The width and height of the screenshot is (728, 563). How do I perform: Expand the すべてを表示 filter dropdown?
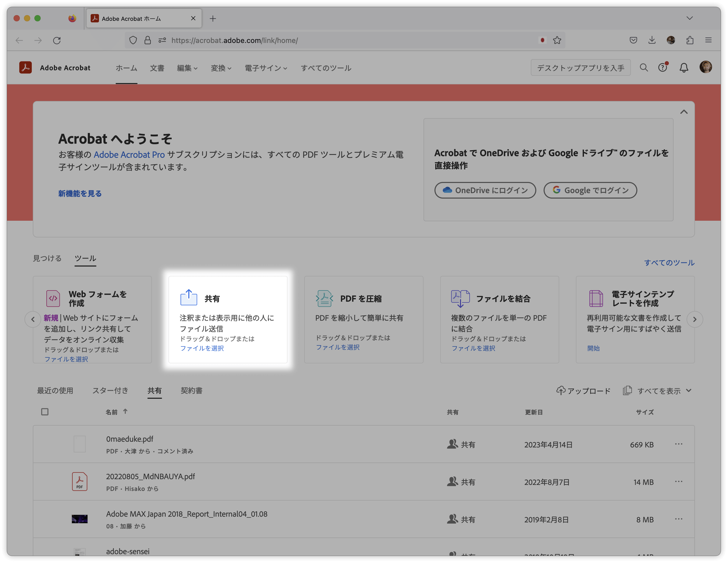pyautogui.click(x=689, y=390)
